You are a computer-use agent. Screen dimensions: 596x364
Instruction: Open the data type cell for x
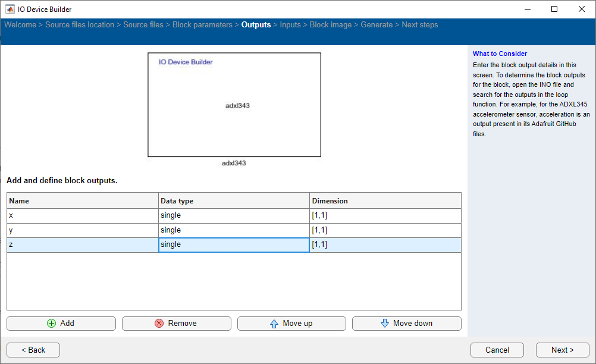tap(234, 215)
